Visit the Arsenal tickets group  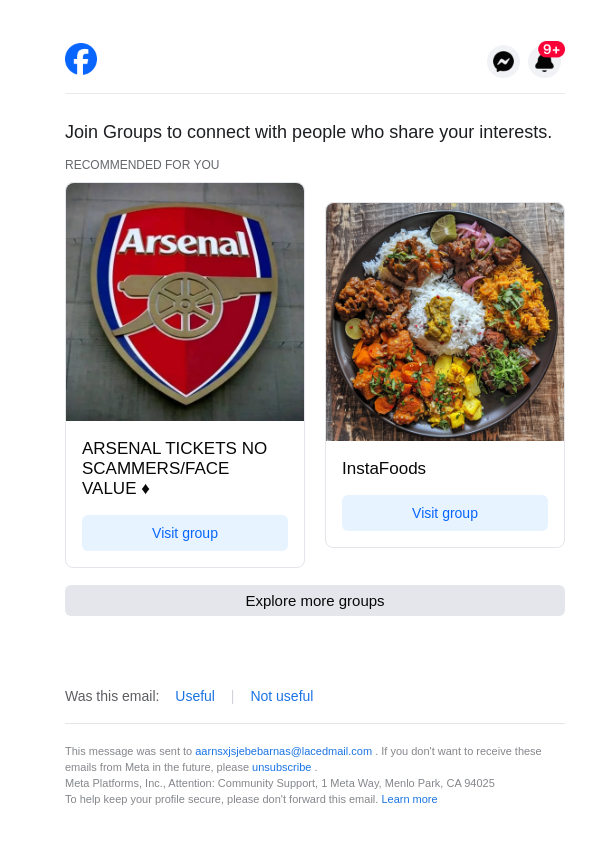pos(185,533)
